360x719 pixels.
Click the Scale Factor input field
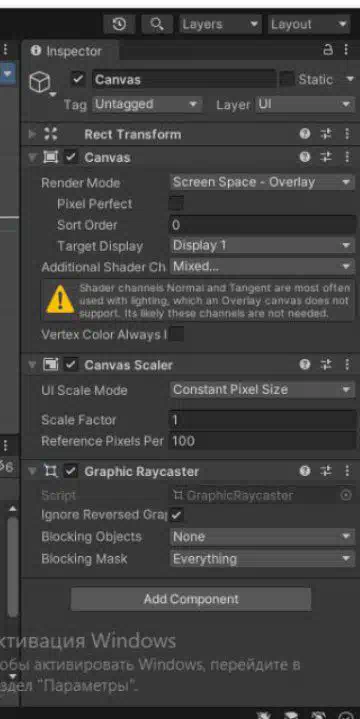263,420
